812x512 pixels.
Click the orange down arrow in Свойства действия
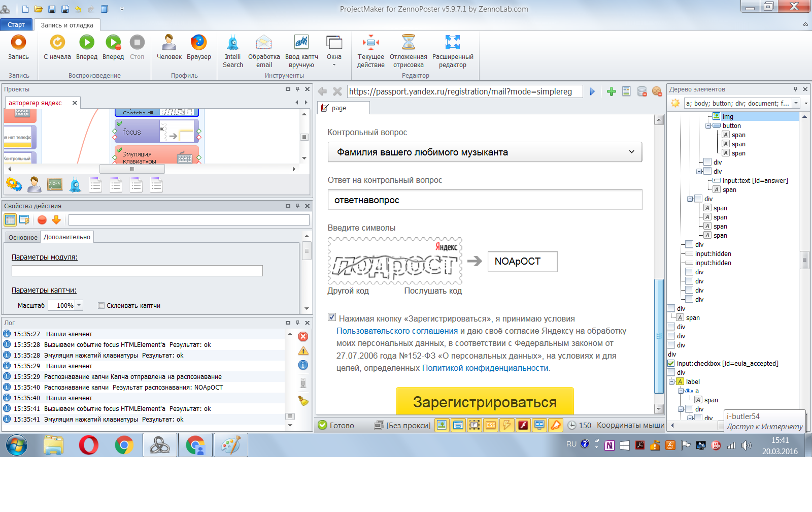56,220
